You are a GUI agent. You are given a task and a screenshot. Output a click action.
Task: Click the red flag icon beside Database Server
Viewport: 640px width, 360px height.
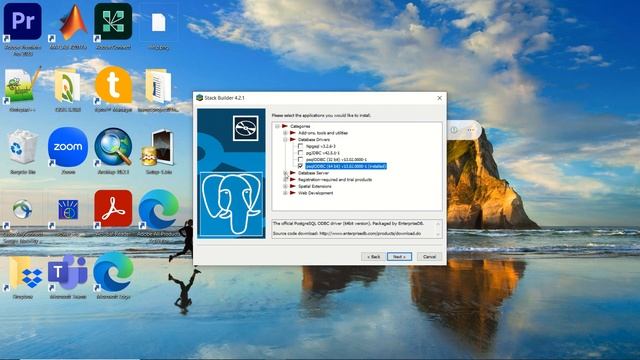tap(293, 173)
